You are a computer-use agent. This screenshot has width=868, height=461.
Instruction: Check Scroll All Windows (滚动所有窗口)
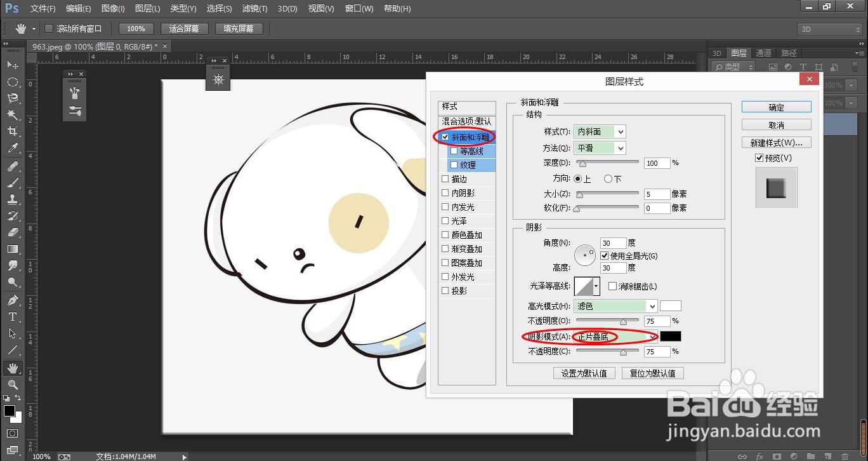point(49,29)
